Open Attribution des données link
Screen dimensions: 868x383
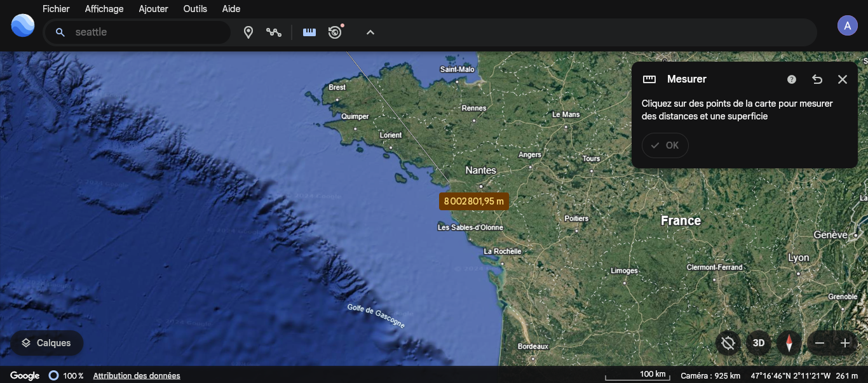click(x=137, y=376)
